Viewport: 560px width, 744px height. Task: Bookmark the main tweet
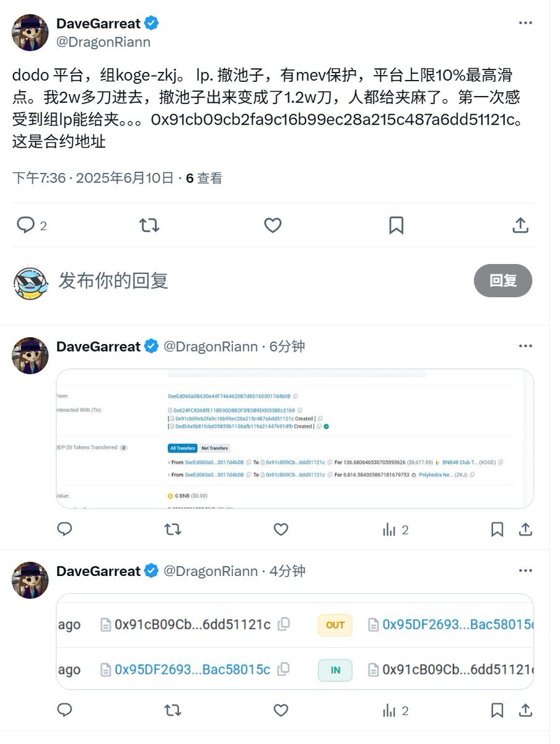point(396,225)
